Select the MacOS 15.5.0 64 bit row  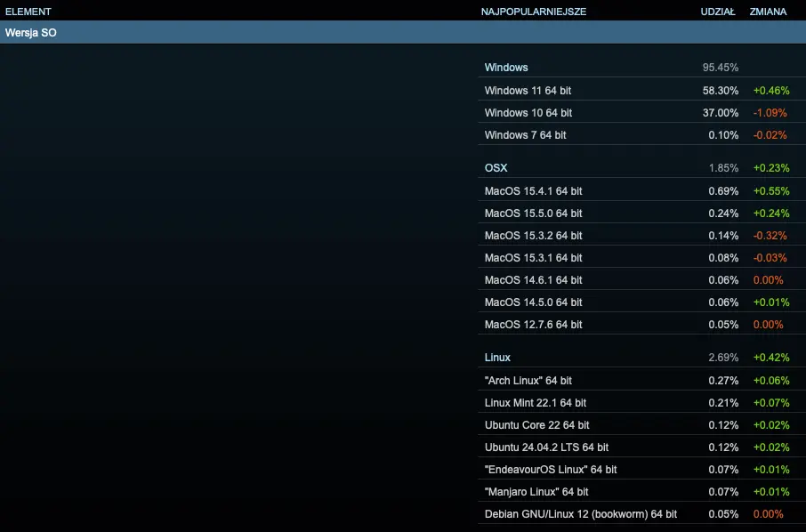coord(642,213)
